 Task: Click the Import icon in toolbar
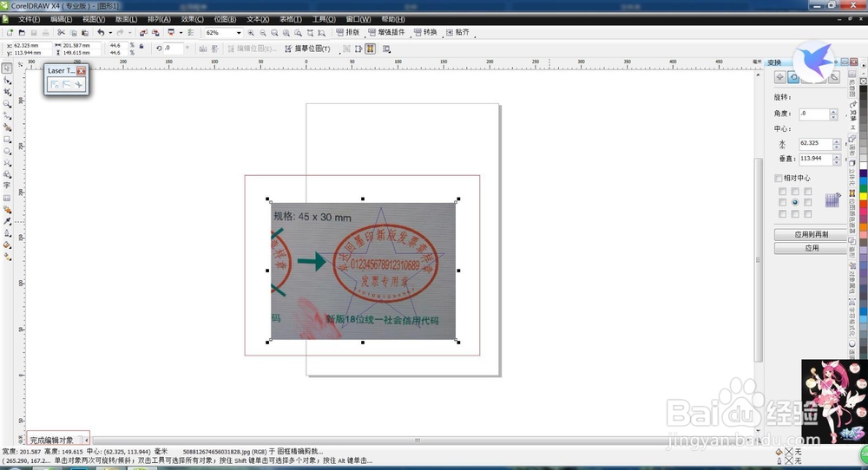[143, 33]
